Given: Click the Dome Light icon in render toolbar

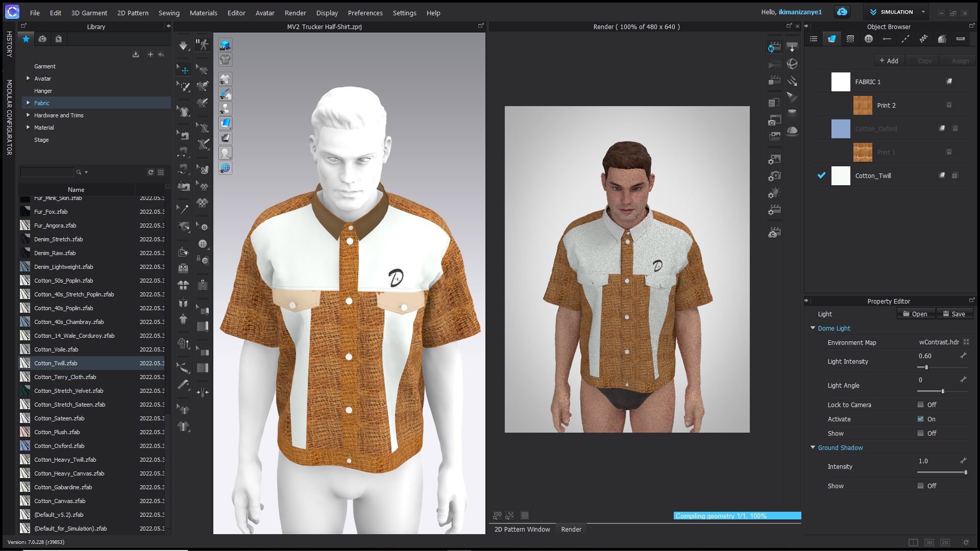Looking at the screenshot, I should coord(792,130).
